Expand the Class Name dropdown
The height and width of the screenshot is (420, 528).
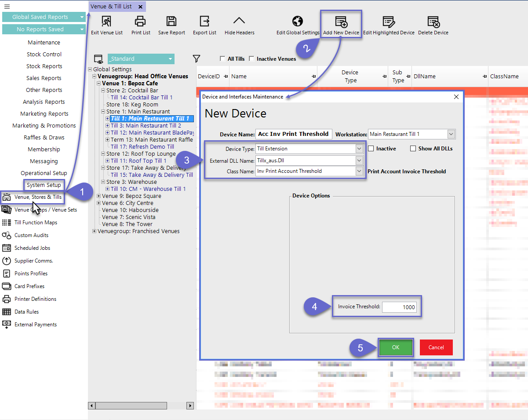(x=359, y=172)
